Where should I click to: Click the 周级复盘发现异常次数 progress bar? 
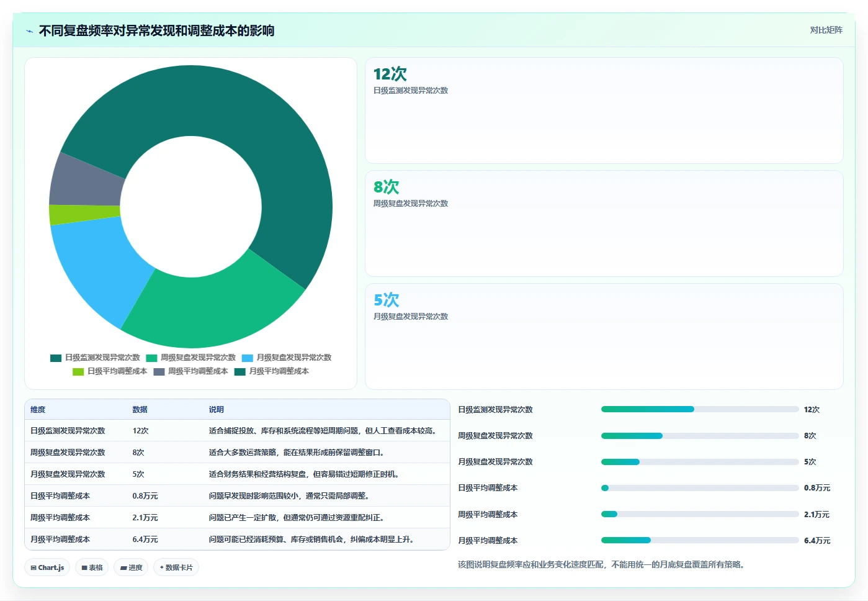point(700,436)
